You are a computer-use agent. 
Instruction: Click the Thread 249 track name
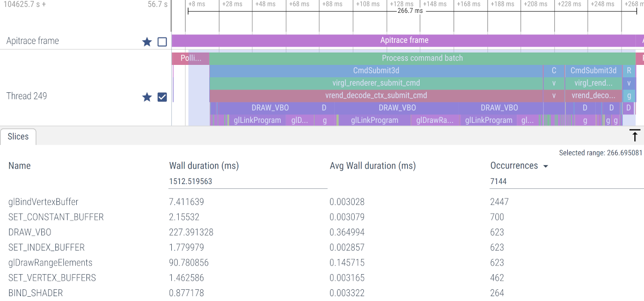point(27,96)
